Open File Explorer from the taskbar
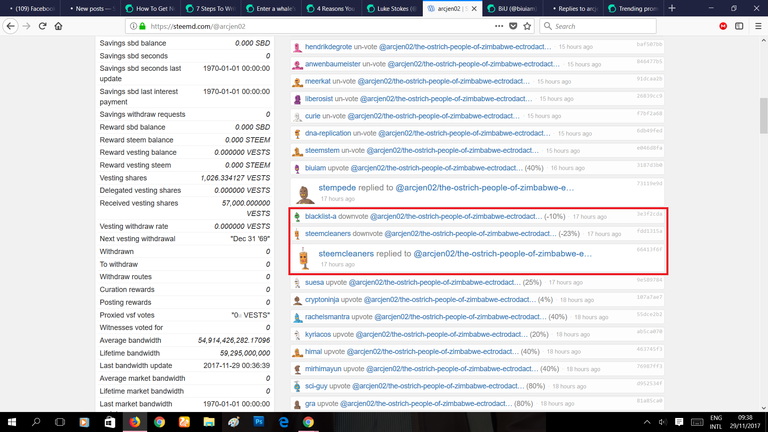 (209, 422)
